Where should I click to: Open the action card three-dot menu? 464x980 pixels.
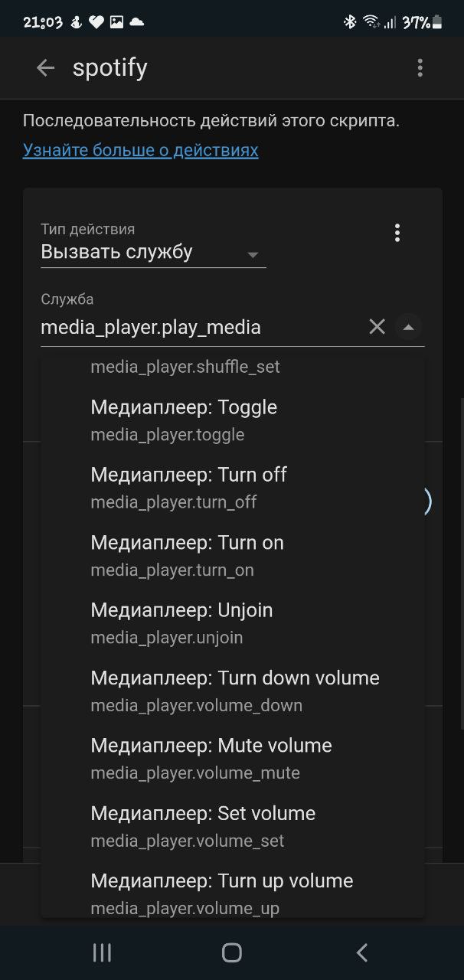click(x=397, y=233)
